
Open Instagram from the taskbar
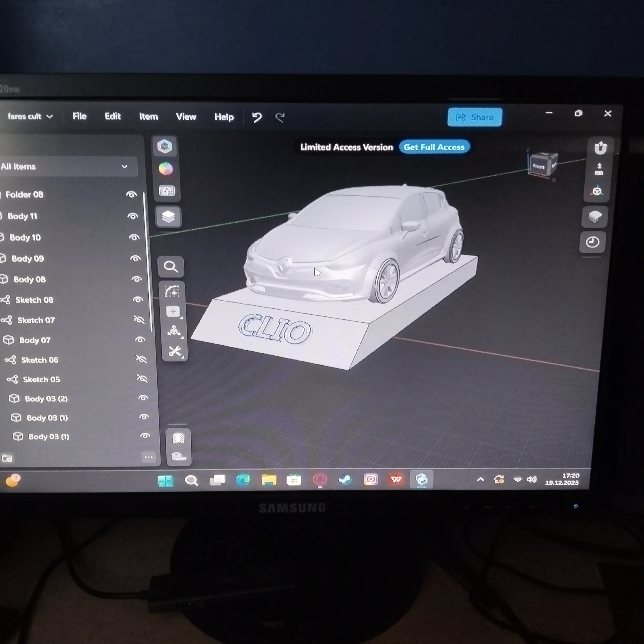[370, 479]
